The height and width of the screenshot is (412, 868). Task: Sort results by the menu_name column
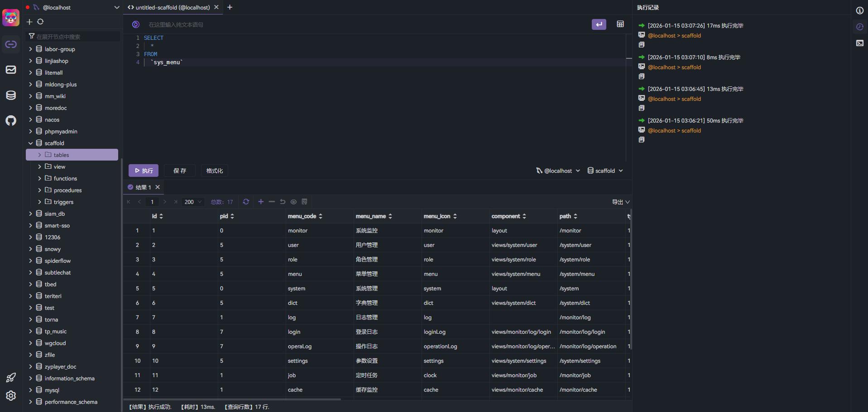point(390,216)
